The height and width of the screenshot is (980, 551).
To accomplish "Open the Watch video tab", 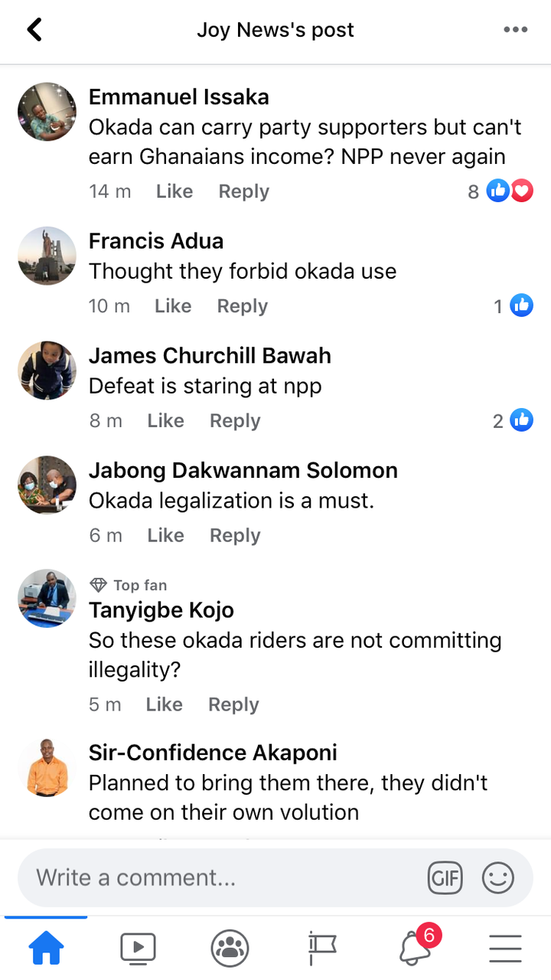I will (138, 949).
